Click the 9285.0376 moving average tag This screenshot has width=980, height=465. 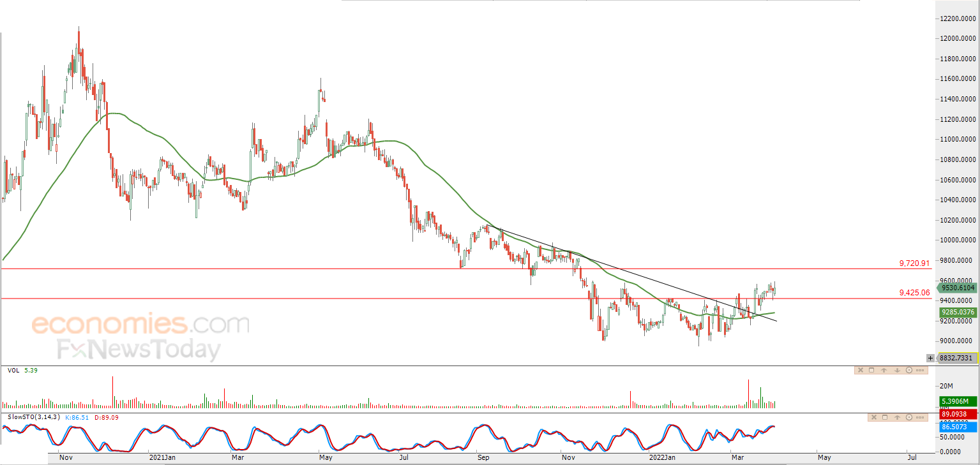(958, 313)
